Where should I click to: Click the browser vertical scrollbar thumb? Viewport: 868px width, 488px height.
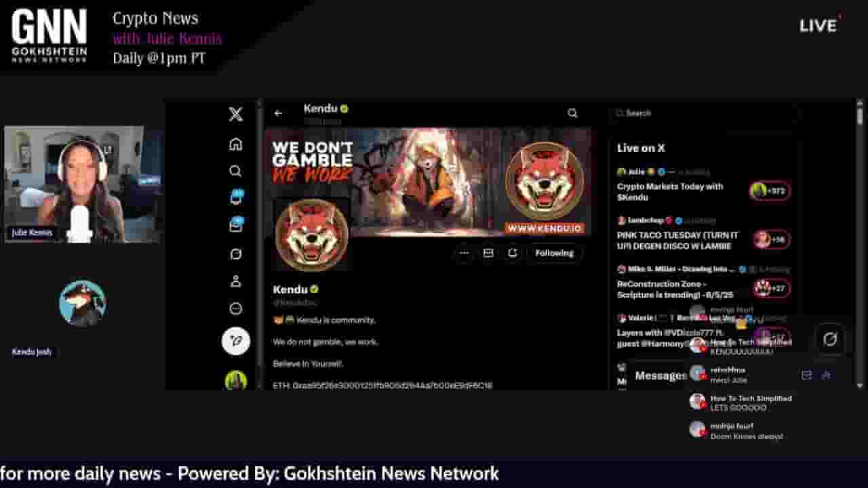coord(859,116)
